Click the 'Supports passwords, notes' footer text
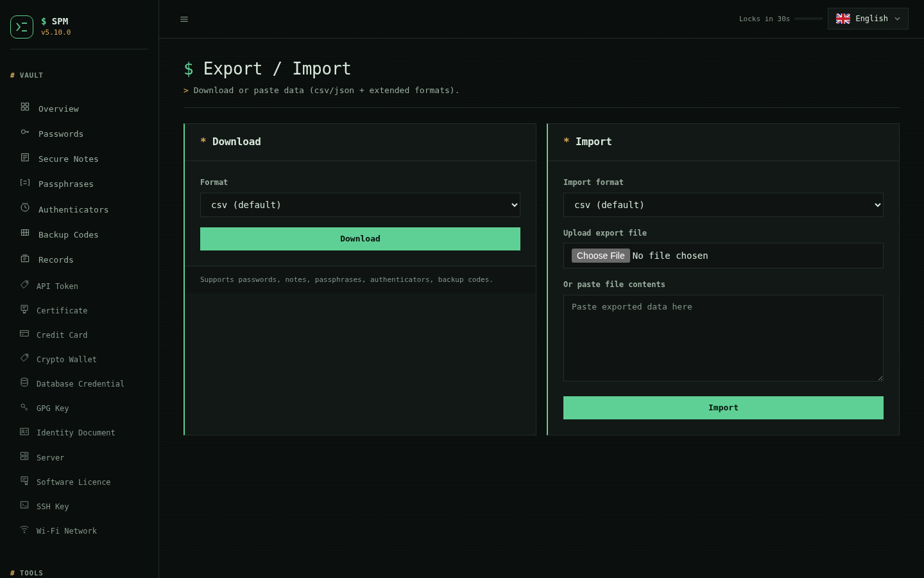Image resolution: width=924 pixels, height=578 pixels. point(346,279)
